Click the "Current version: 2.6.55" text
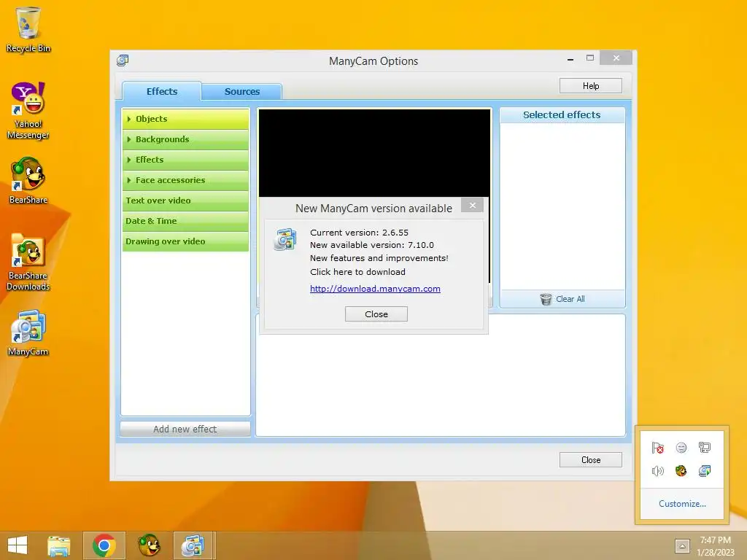Viewport: 747px width, 560px height. point(359,233)
